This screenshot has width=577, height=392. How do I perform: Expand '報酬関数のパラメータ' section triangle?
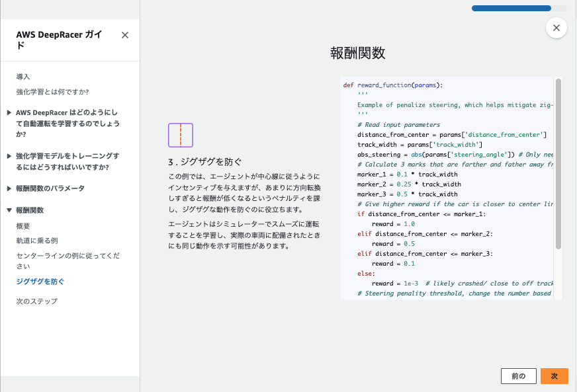[x=9, y=188]
